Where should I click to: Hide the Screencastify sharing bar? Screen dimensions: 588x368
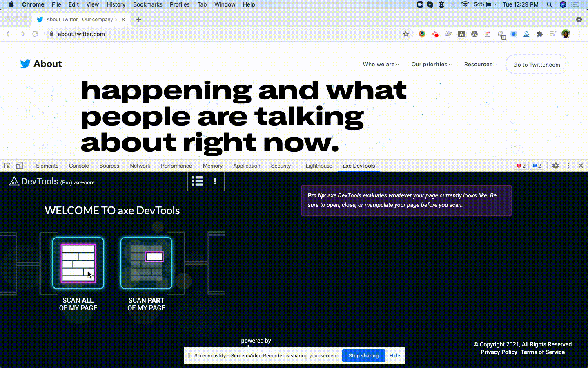click(395, 355)
